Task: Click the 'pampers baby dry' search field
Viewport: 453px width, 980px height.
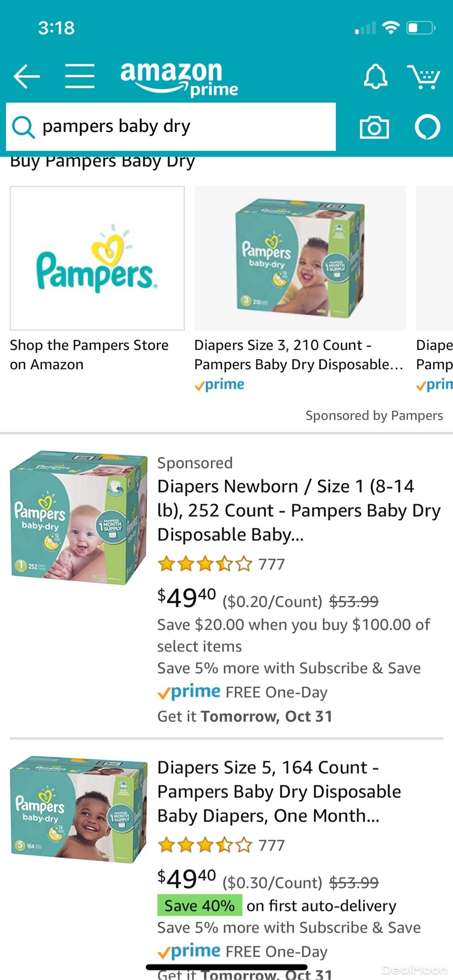Action: (185, 127)
